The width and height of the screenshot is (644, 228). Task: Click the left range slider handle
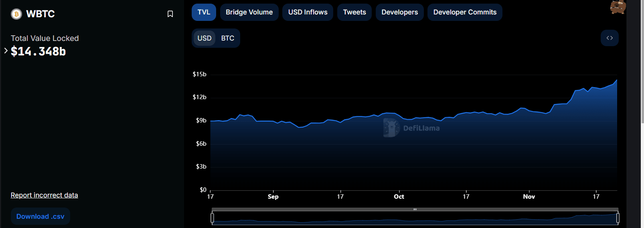point(212,218)
